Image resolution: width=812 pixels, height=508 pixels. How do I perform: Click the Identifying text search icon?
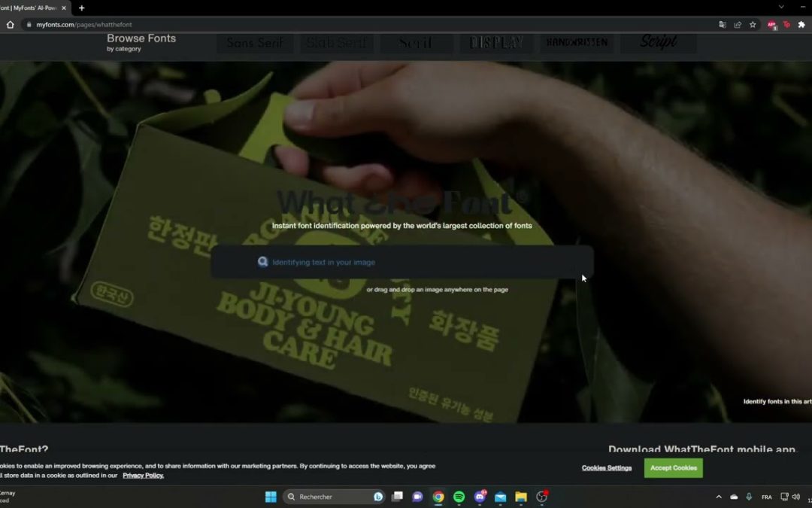click(262, 262)
